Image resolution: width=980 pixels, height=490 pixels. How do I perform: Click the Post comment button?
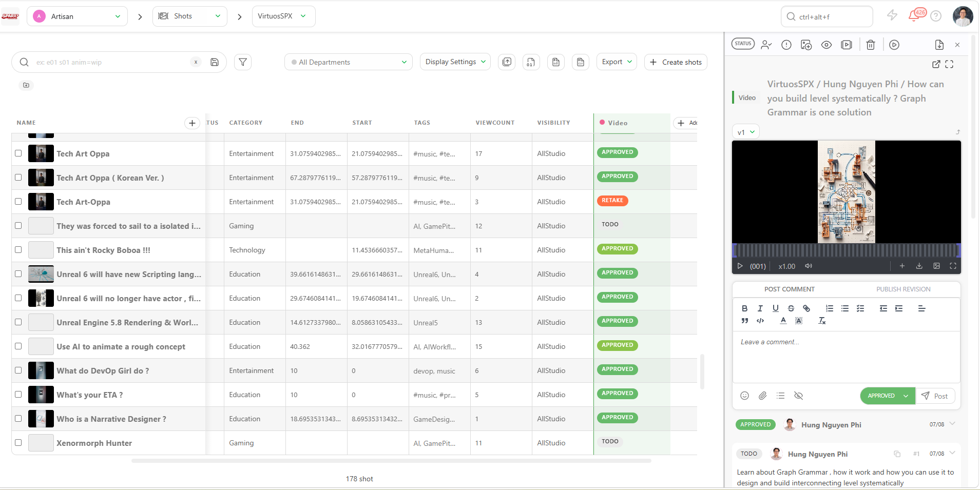[x=935, y=396]
